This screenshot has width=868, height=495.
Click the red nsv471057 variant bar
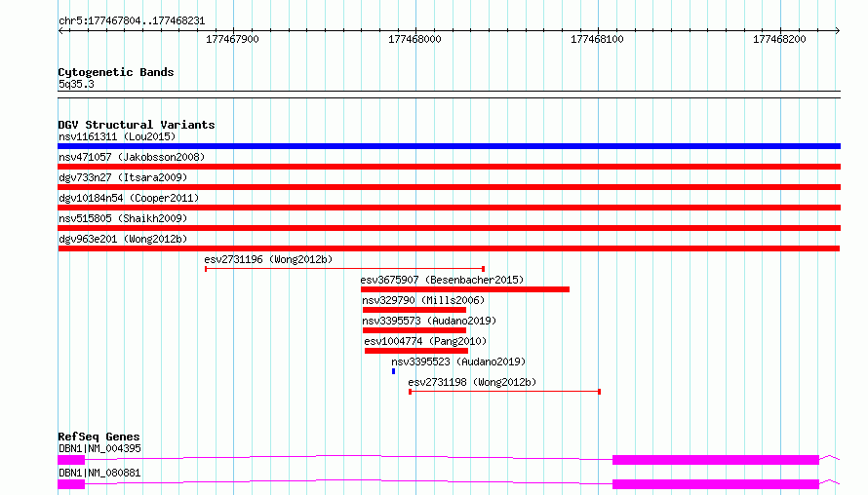tap(449, 167)
